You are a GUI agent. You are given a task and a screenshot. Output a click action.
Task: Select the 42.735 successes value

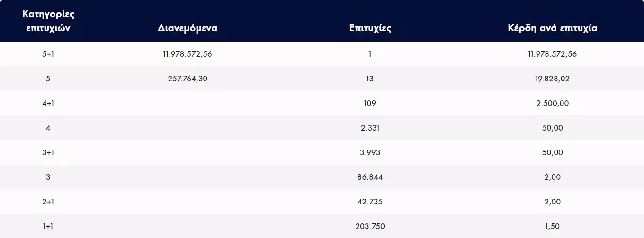[x=370, y=202]
